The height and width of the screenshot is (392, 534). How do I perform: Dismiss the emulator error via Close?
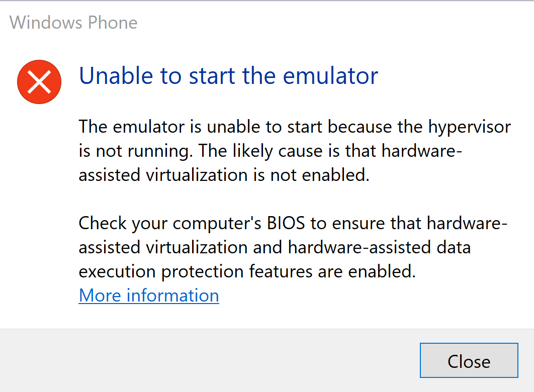pyautogui.click(x=469, y=360)
